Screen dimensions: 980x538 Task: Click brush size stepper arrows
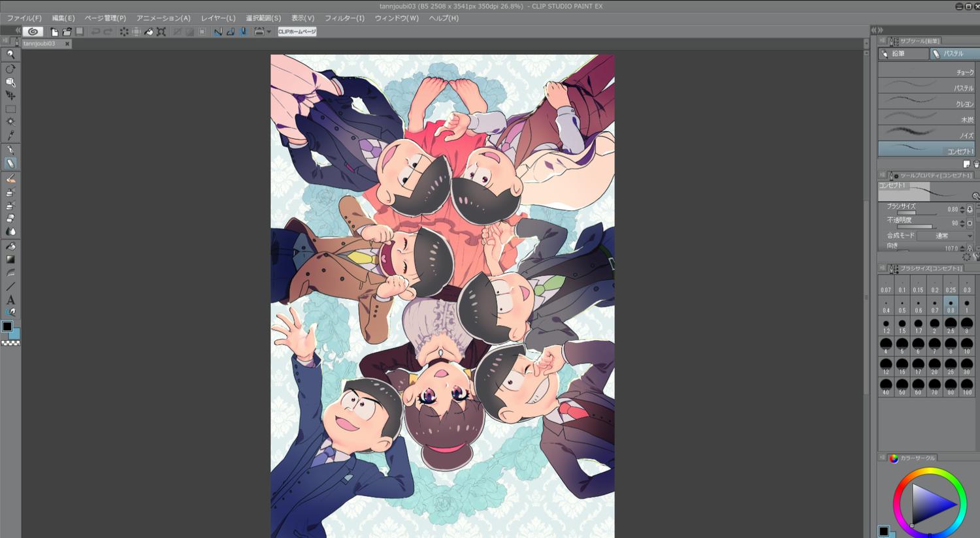tap(962, 210)
